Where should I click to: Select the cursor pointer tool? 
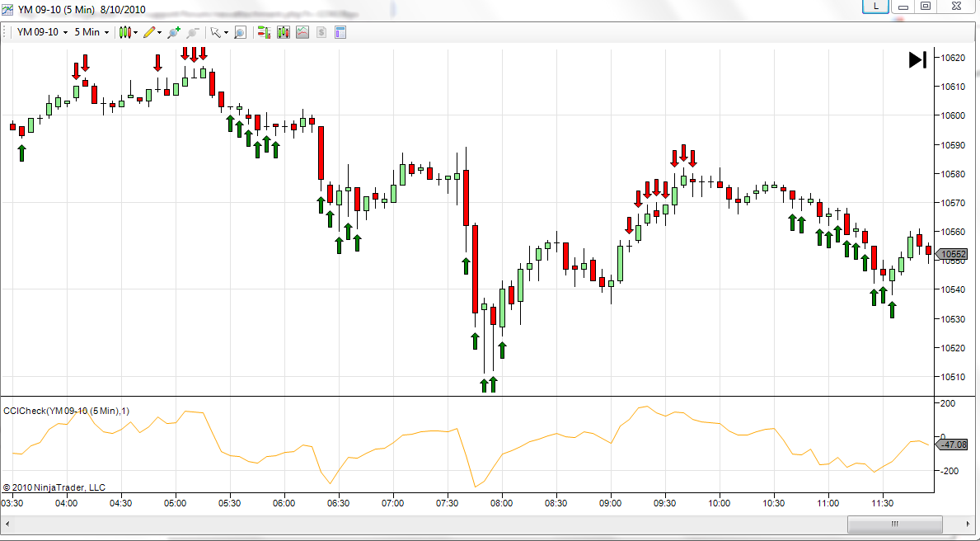216,32
